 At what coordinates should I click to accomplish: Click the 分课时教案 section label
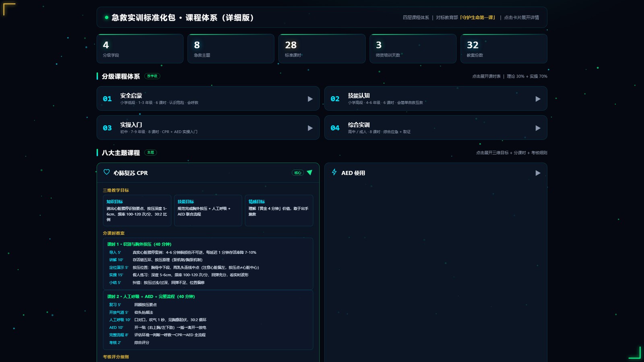(x=114, y=233)
